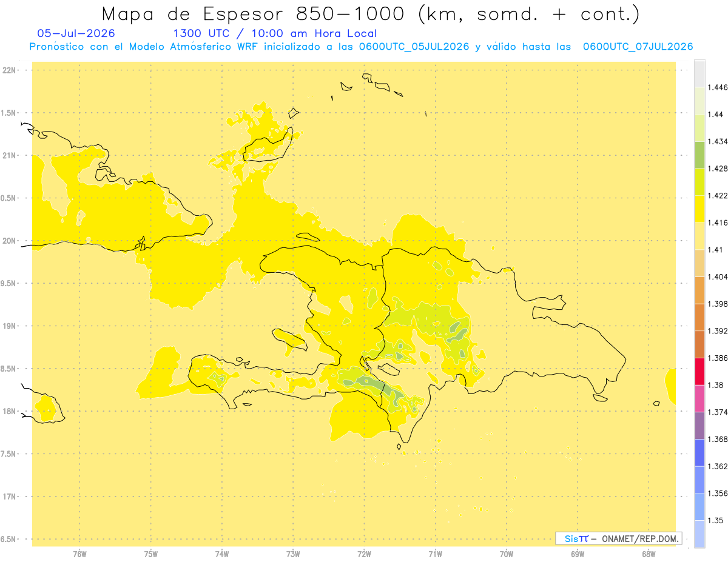Click the legend value '1.356'
728x562 pixels.
coord(718,493)
